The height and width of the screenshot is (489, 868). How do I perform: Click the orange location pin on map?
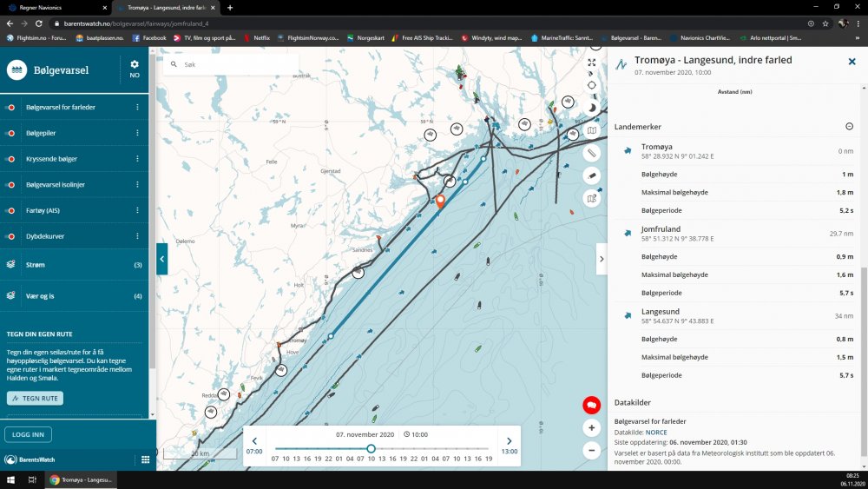pos(440,201)
